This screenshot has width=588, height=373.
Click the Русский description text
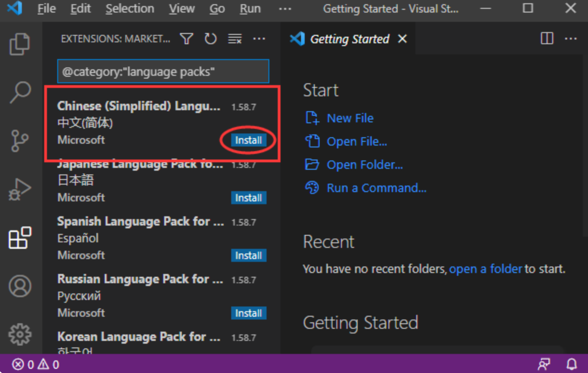tap(79, 296)
